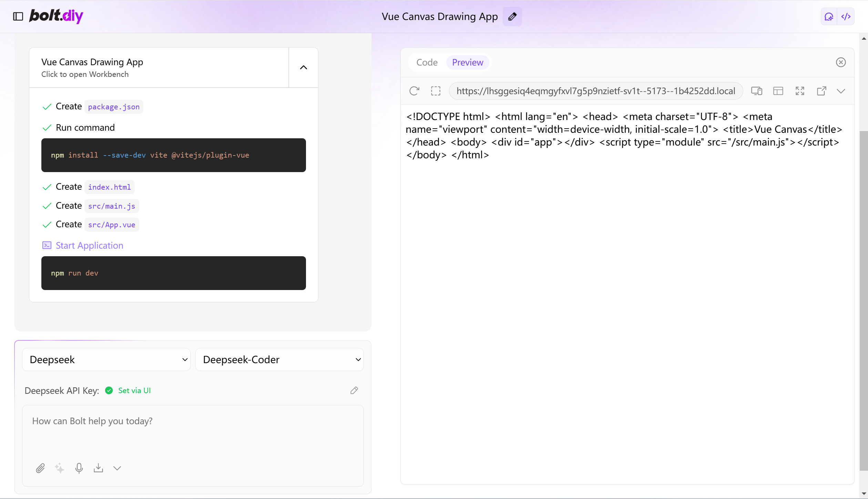Viewport: 868px width, 499px height.
Task: Open src/App.vue file chip
Action: coord(112,225)
